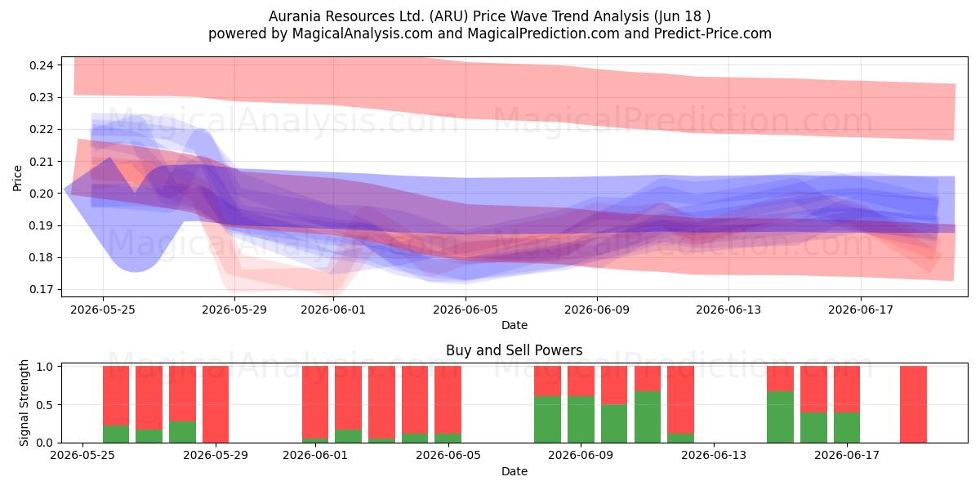Click signal strength tick 1.0
Screen dimensions: 980x490
click(x=46, y=367)
